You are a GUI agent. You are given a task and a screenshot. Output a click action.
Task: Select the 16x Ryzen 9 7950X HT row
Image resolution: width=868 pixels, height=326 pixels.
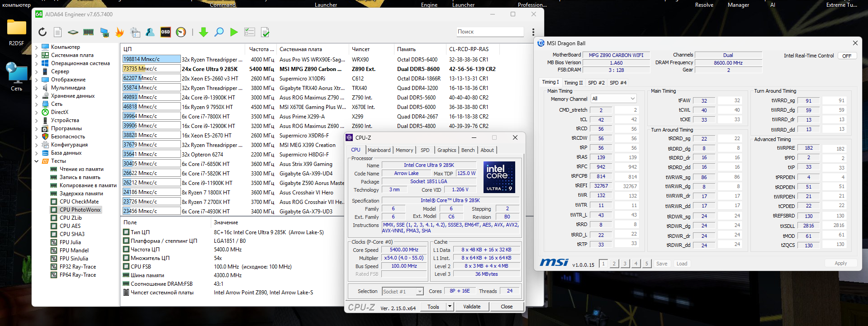(x=309, y=107)
